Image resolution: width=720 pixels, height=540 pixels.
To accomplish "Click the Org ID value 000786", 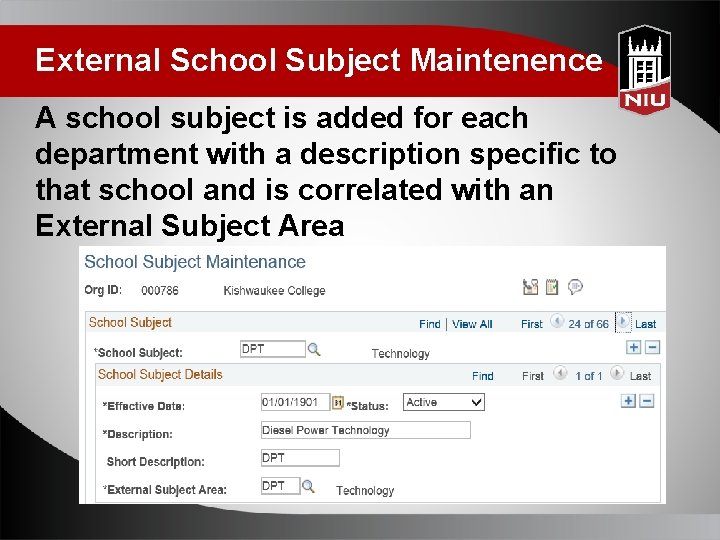I will tap(160, 291).
